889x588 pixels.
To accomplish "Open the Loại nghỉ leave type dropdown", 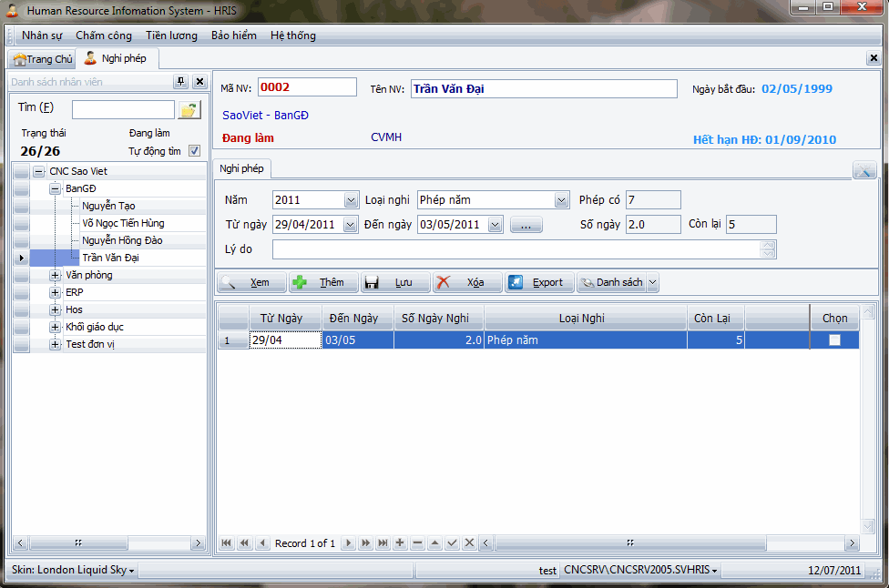I will click(x=561, y=200).
